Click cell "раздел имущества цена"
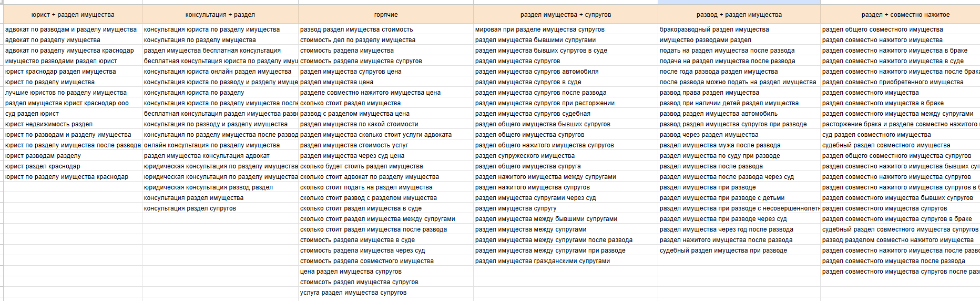The width and height of the screenshot is (980, 301). coord(386,82)
